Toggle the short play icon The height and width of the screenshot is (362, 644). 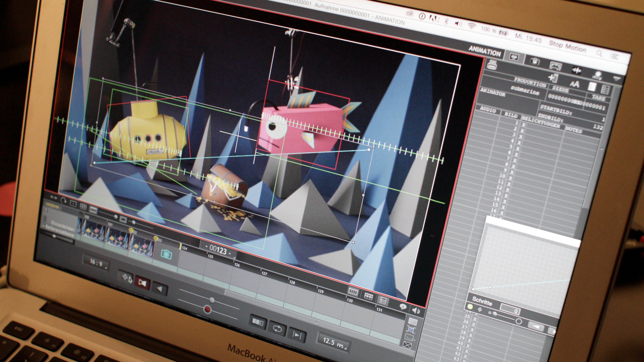click(x=258, y=322)
